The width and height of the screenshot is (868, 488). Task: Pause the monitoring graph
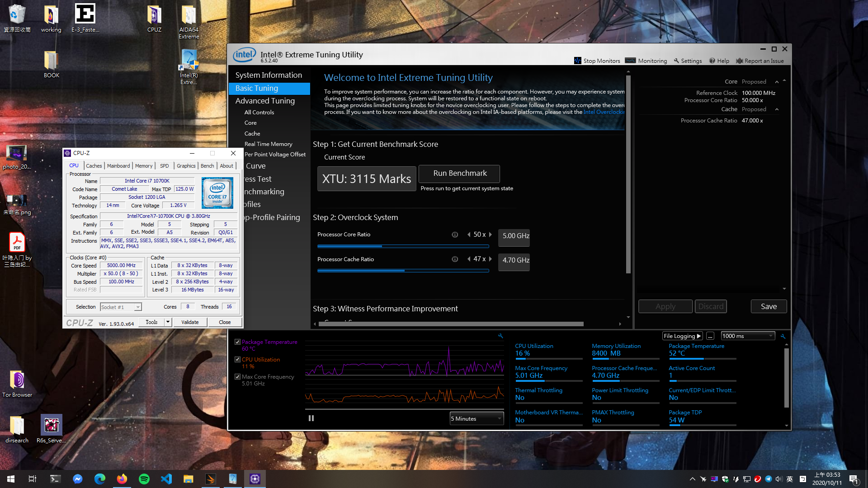(311, 418)
